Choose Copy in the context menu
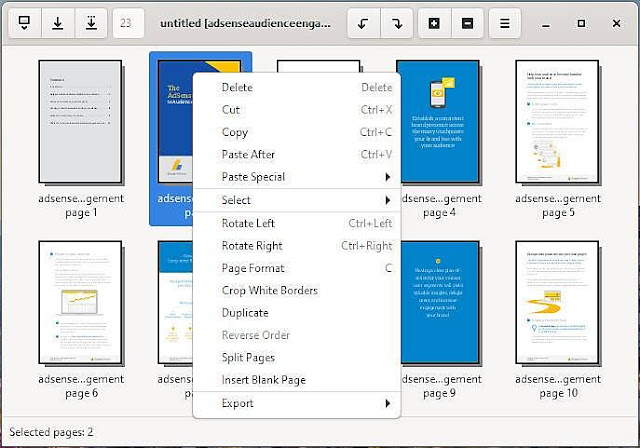Viewport: 640px width, 448px height. click(297, 132)
